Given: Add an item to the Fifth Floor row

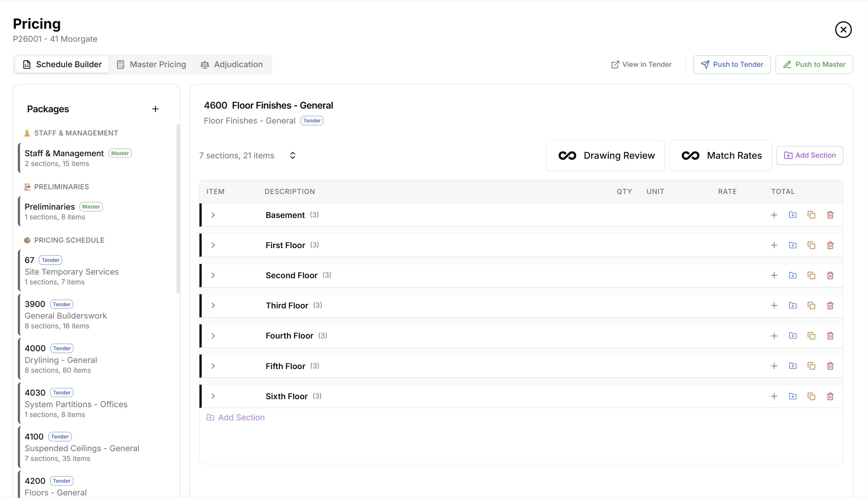Looking at the screenshot, I should click(x=774, y=366).
